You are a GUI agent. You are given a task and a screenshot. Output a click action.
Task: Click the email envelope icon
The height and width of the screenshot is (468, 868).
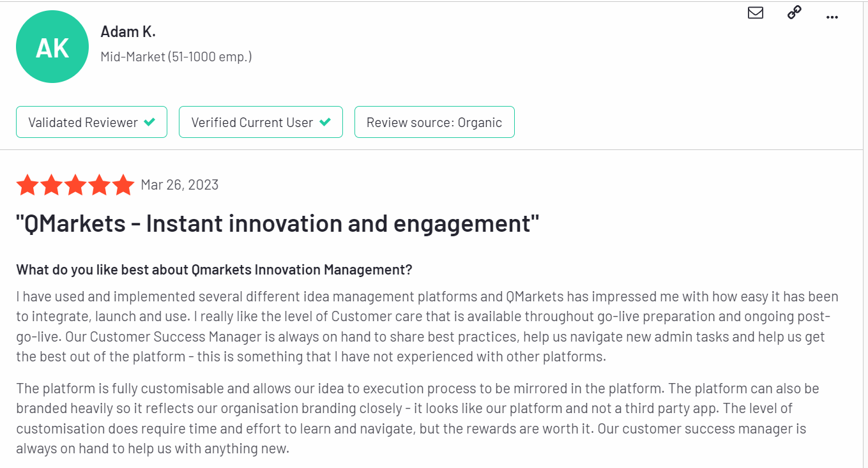click(756, 13)
